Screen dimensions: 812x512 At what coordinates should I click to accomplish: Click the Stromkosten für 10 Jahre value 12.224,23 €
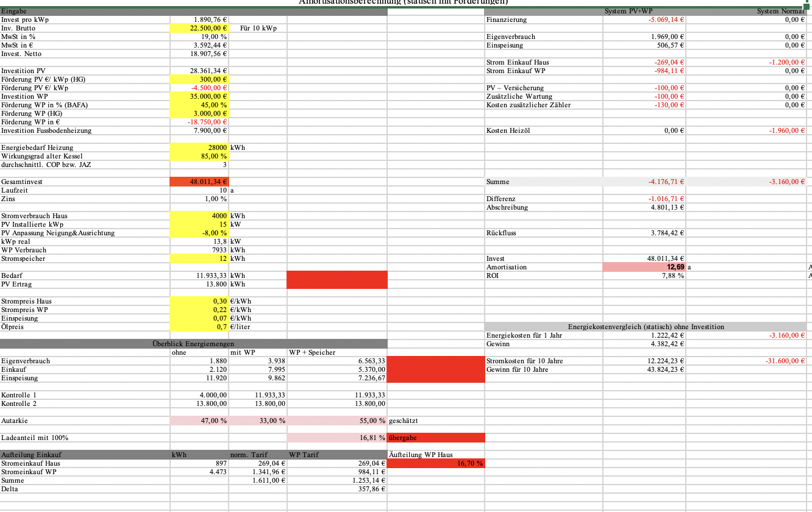(x=666, y=361)
